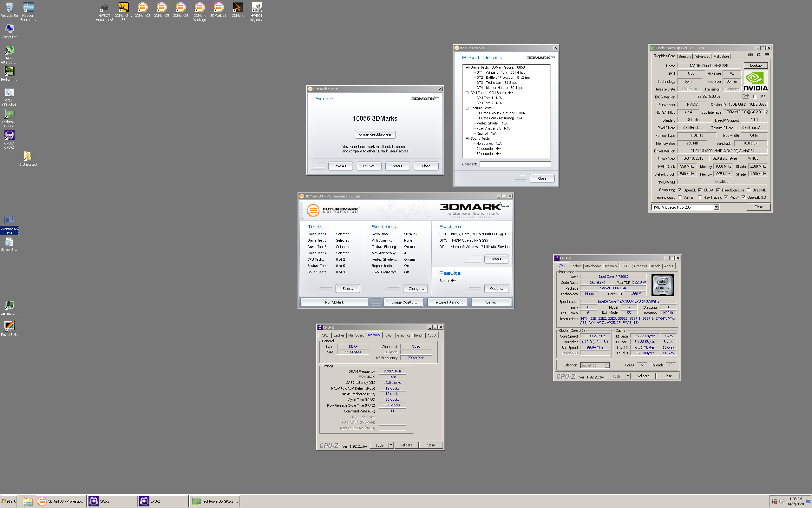Open the CPUz GPUz.bat desktop icon
The image size is (812, 508).
tap(9, 97)
